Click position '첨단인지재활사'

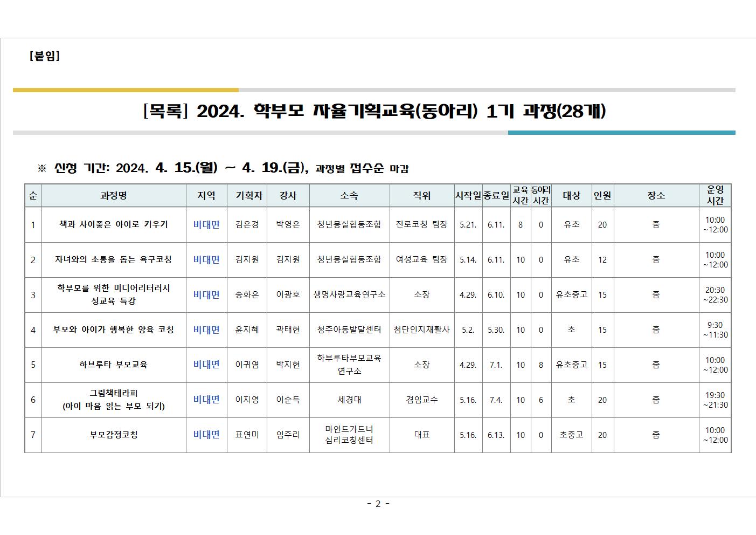point(422,330)
